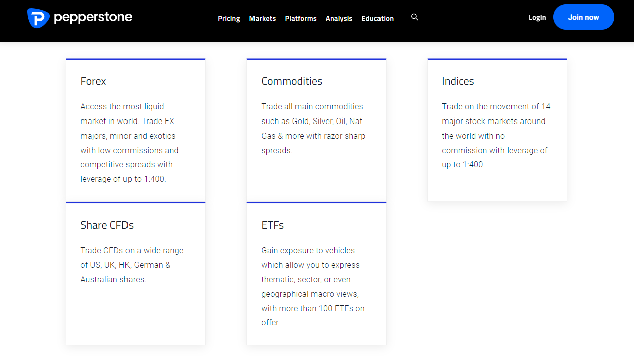Select the Indices card
Screen dimensions: 634x364
[x=497, y=130]
